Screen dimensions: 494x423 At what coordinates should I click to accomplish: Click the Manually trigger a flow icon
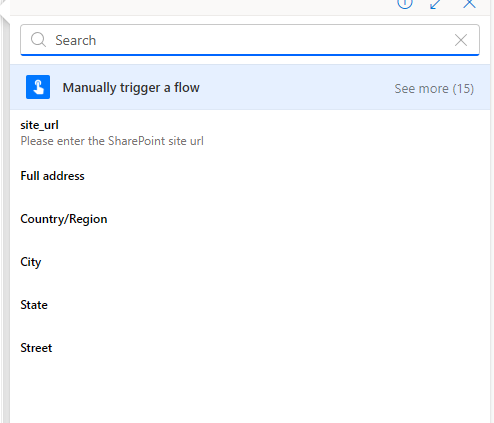point(38,87)
